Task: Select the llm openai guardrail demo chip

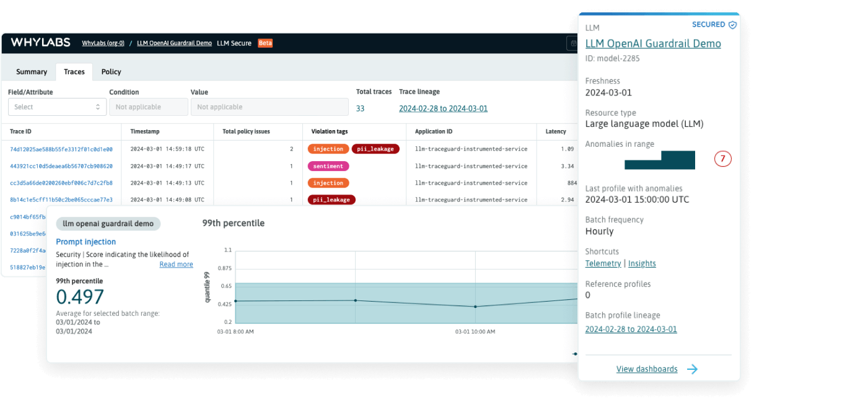Action: pos(108,224)
